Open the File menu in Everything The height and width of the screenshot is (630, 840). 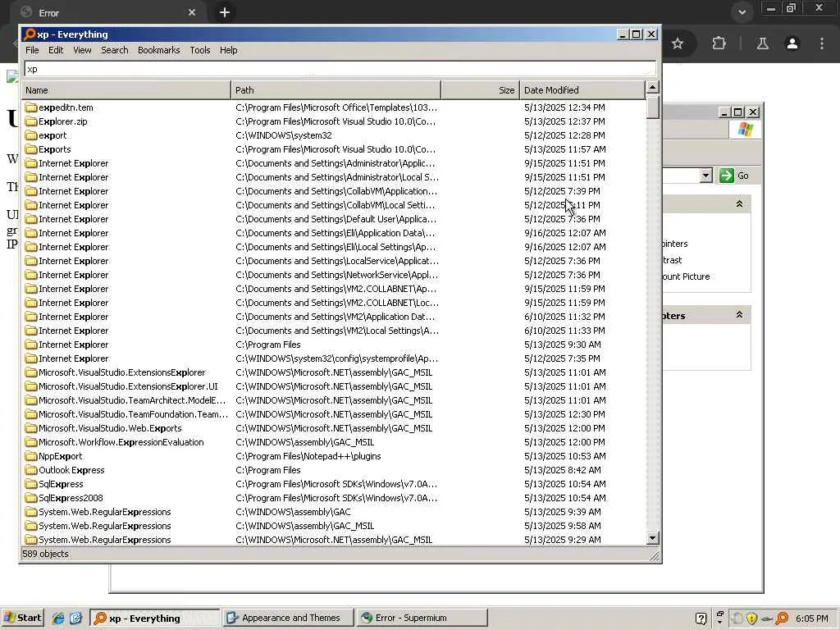(32, 50)
